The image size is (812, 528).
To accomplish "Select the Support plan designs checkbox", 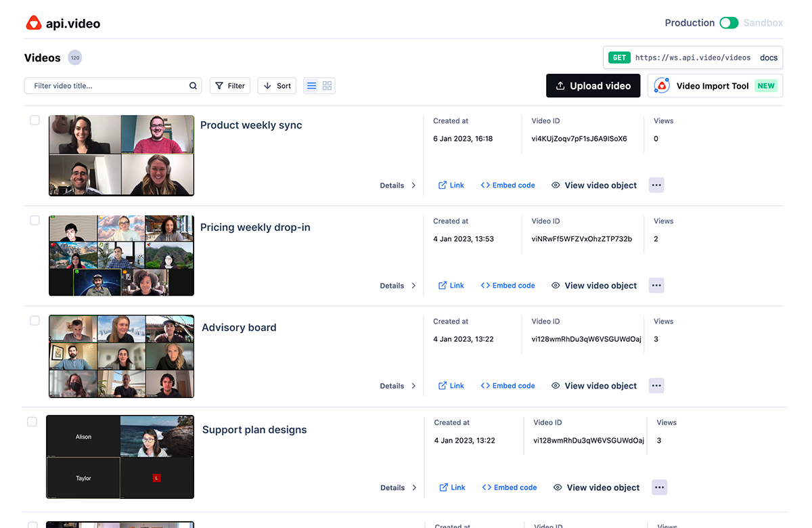I will (32, 422).
